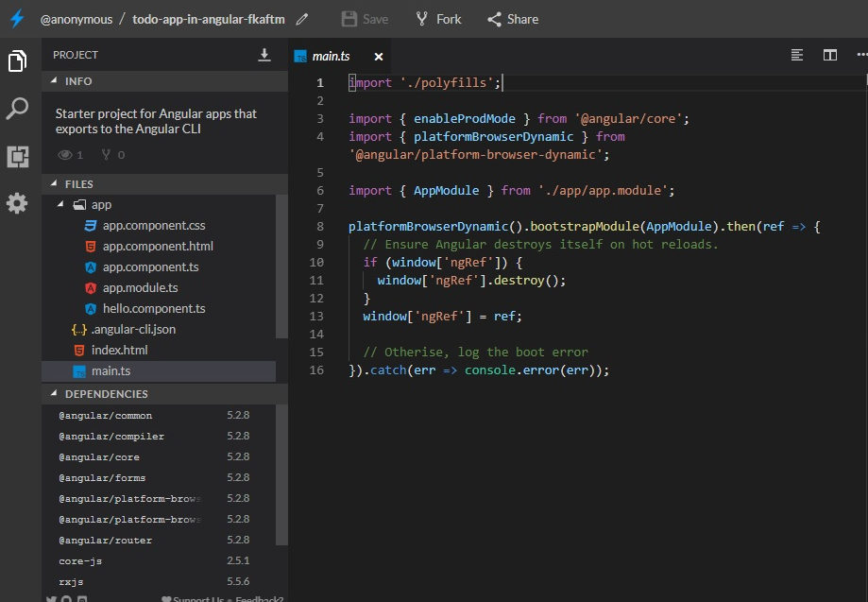
Task: Open the GitHub icon in the footer
Action: pyautogui.click(x=66, y=598)
